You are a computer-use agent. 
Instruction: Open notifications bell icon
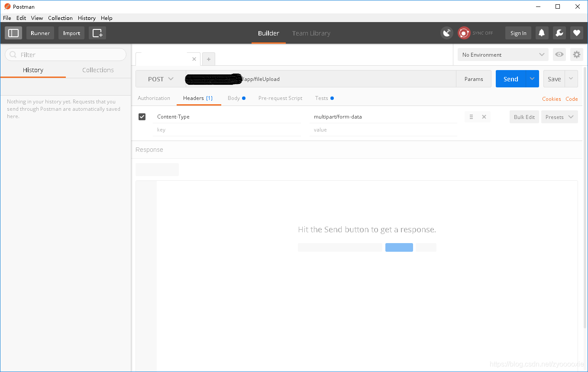point(542,33)
